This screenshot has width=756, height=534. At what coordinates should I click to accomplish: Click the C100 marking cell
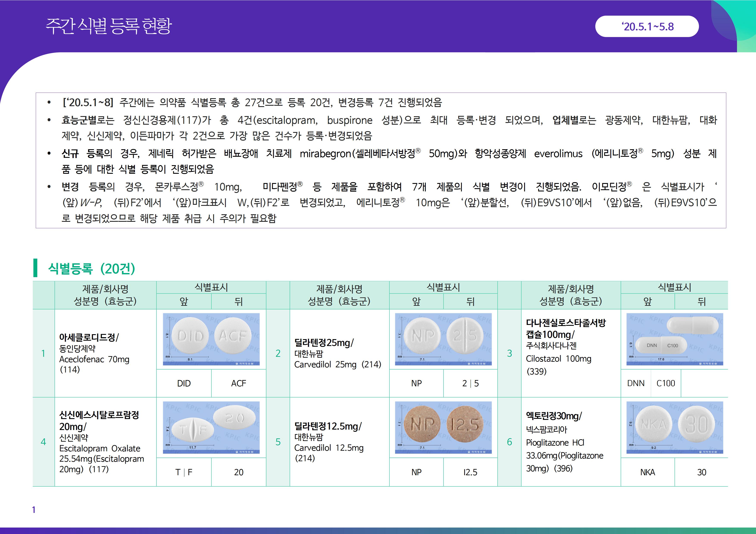(x=665, y=383)
